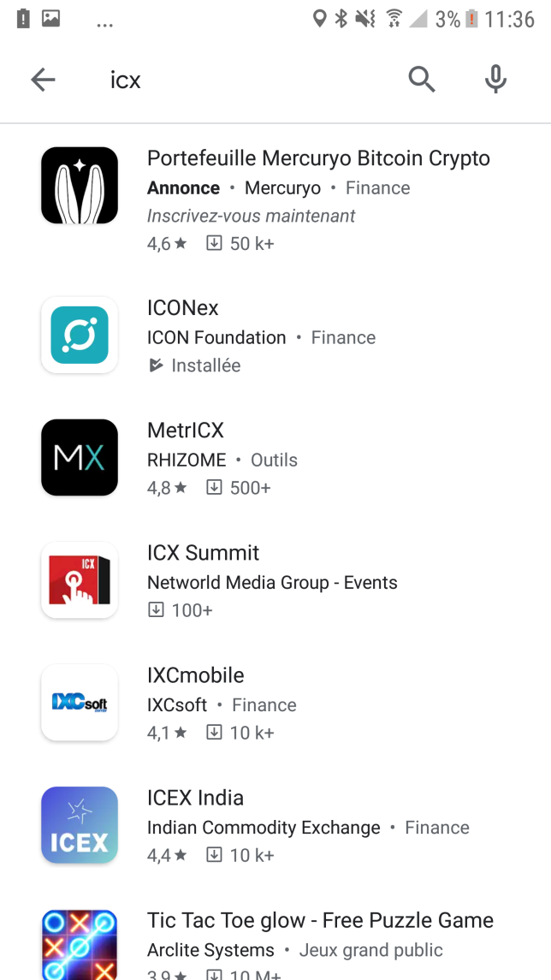551x980 pixels.
Task: Open the ICEX India listing title
Action: pyautogui.click(x=196, y=798)
